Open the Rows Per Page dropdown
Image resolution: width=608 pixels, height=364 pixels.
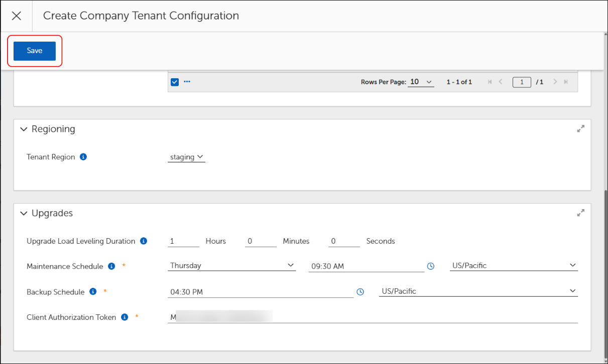[421, 82]
